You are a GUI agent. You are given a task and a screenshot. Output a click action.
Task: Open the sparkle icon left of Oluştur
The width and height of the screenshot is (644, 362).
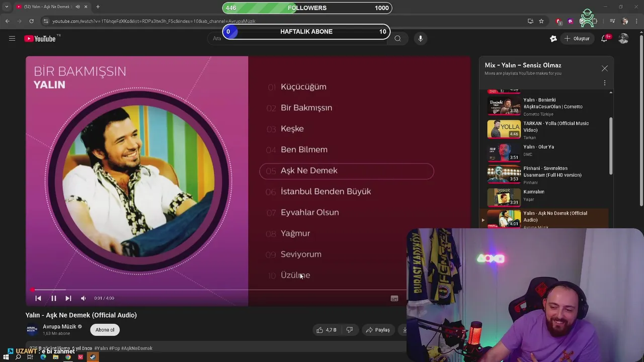(553, 39)
